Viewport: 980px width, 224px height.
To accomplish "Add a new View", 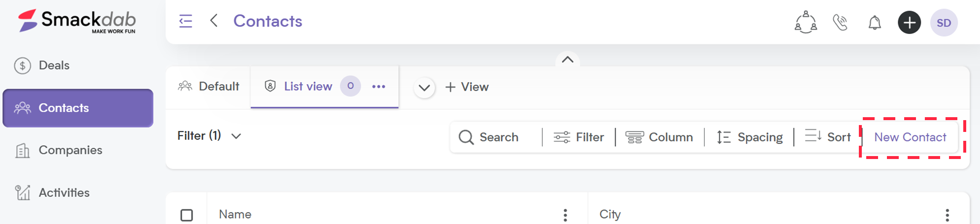I will (x=467, y=87).
